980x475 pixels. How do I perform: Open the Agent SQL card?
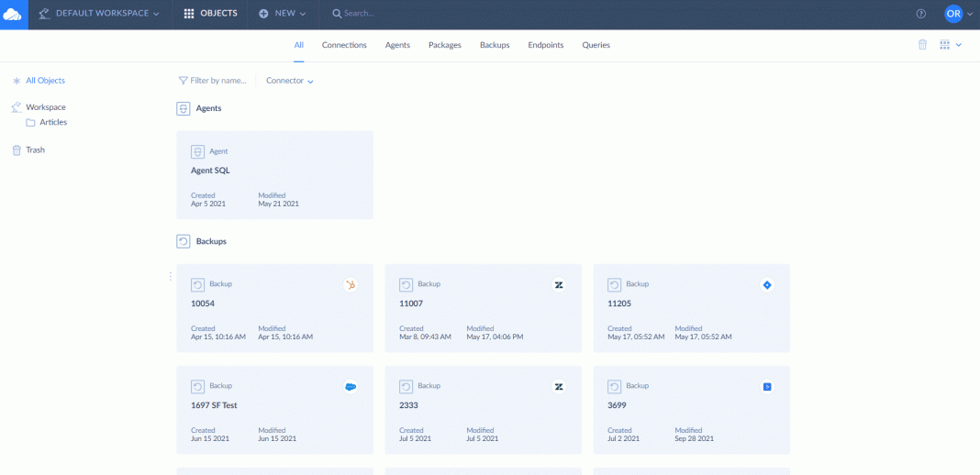(x=274, y=175)
